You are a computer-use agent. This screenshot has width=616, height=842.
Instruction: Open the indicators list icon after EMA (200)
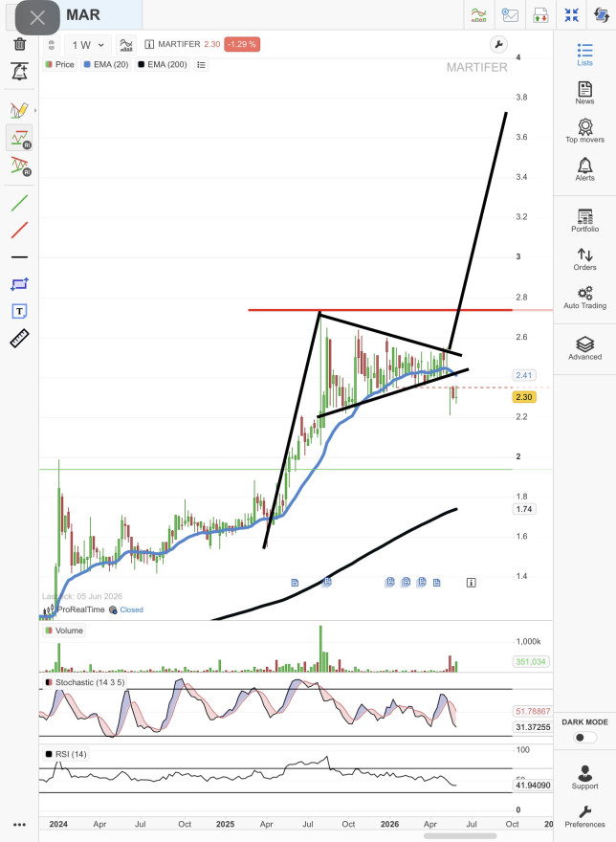coord(202,64)
